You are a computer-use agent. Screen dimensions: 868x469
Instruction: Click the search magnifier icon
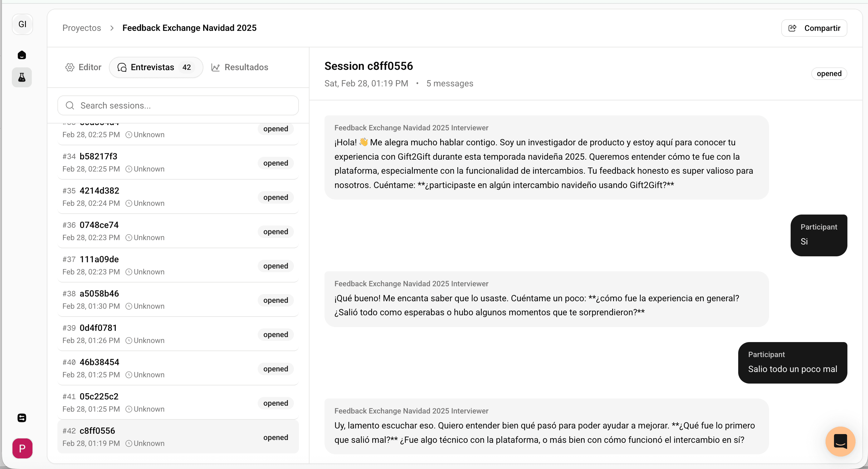tap(70, 105)
